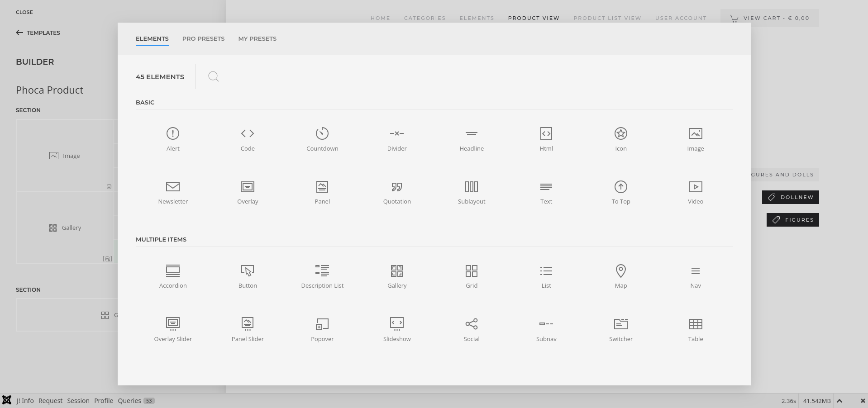868x408 pixels.
Task: Select the Accordion element icon
Action: coord(173,271)
